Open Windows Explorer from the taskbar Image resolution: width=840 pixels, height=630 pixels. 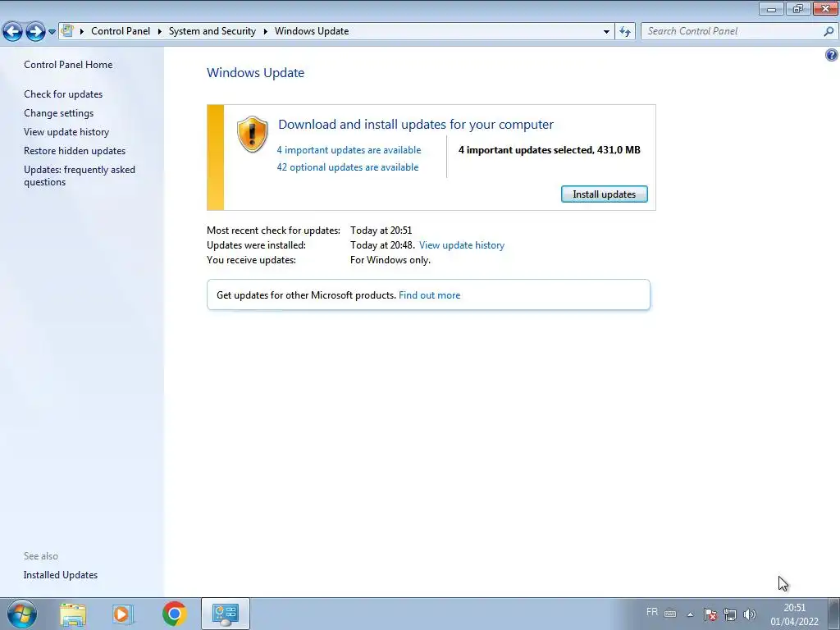73,614
